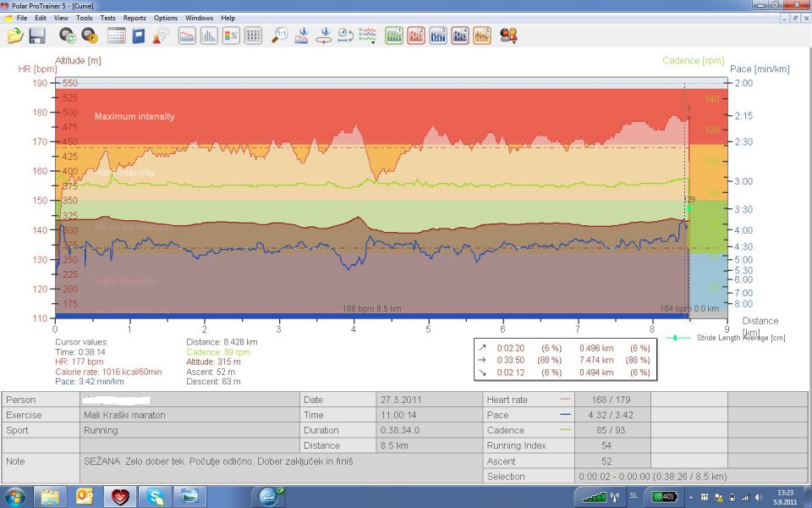
Task: Open the Edit menu
Action: pyautogui.click(x=41, y=18)
